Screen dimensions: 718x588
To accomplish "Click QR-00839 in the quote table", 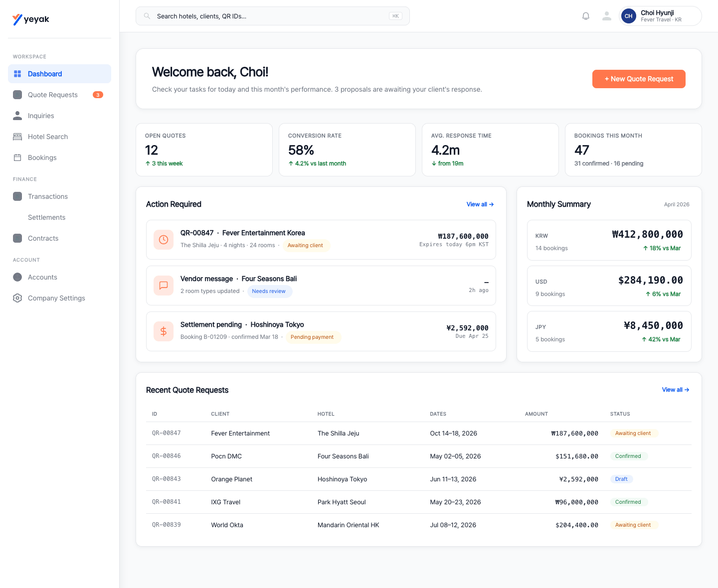I will pyautogui.click(x=167, y=525).
